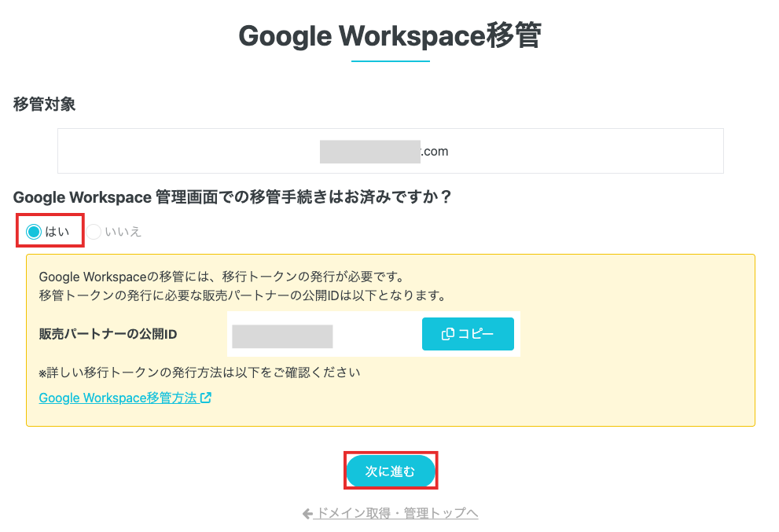
Task: Click the copy icon inside コピー button
Action: pyautogui.click(x=448, y=334)
